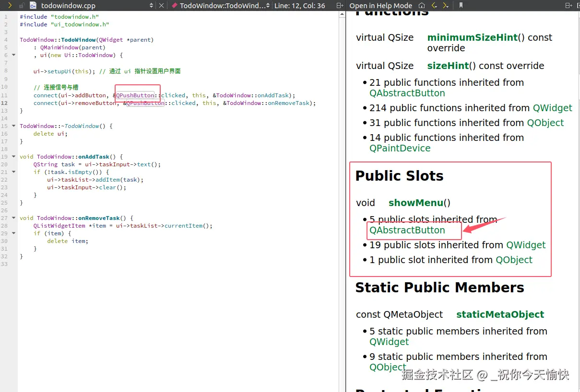
Task: Open the QPaintDevice link
Action: click(x=400, y=148)
